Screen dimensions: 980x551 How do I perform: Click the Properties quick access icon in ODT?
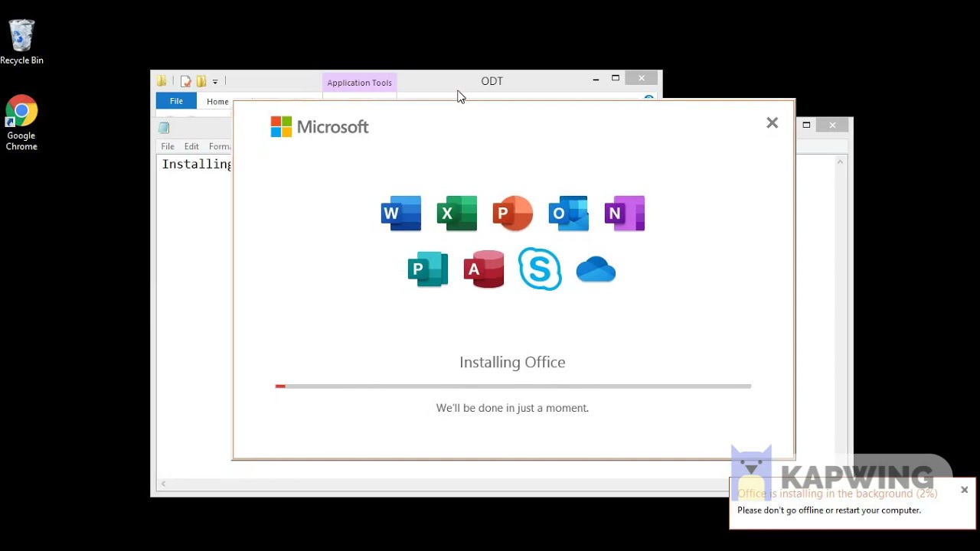pyautogui.click(x=185, y=81)
